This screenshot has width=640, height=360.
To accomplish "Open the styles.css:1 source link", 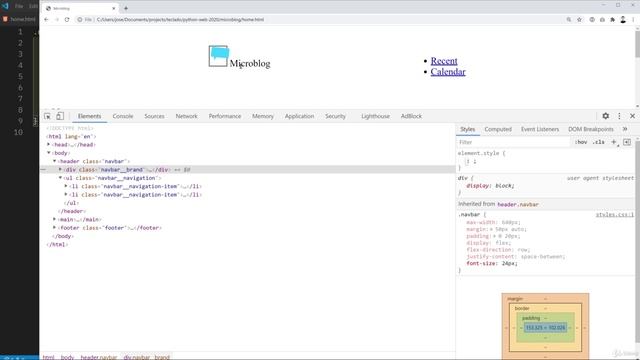I will [615, 214].
